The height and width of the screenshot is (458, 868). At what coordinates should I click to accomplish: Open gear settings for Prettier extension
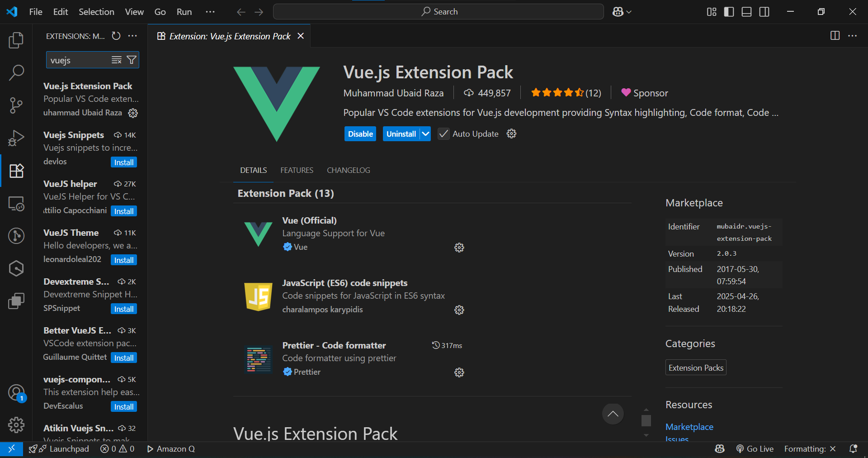click(x=459, y=372)
